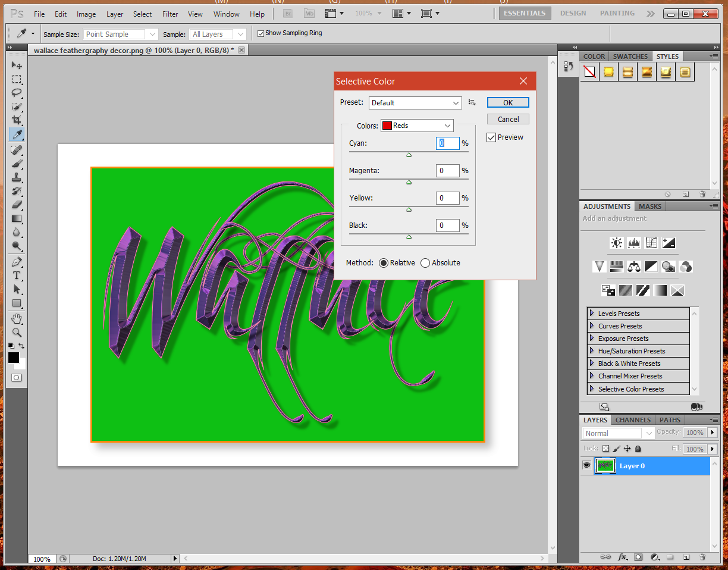
Task: Switch to the Swatches tab
Action: (x=630, y=57)
